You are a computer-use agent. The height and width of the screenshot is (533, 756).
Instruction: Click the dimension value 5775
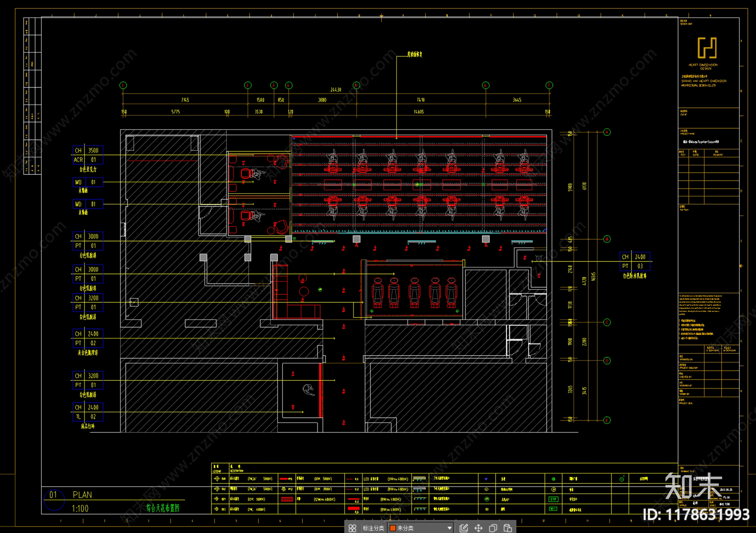[175, 112]
